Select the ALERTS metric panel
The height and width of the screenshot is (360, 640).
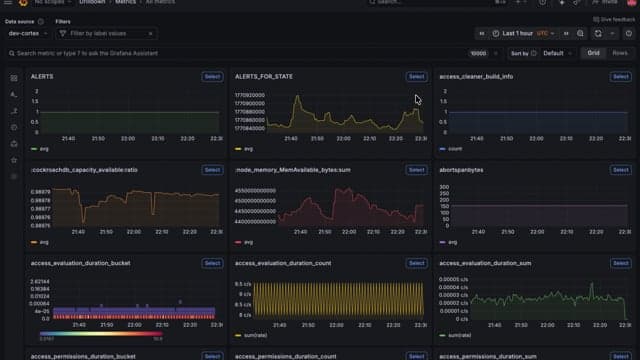[212, 77]
